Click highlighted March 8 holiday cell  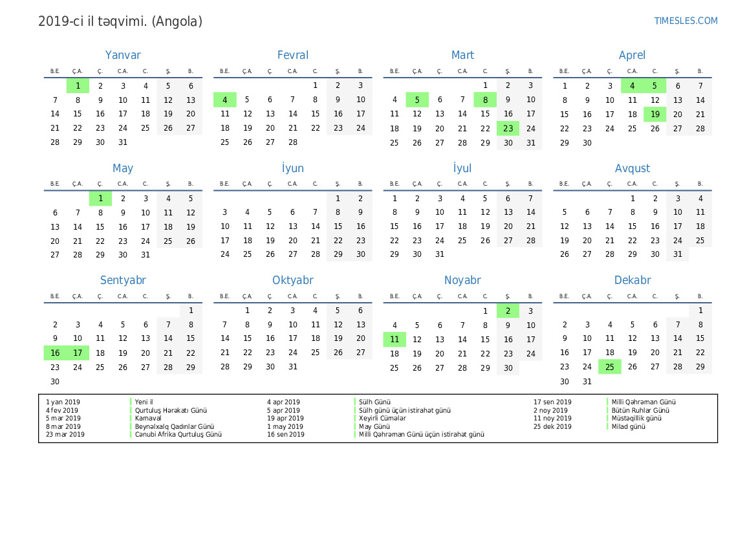(x=485, y=100)
